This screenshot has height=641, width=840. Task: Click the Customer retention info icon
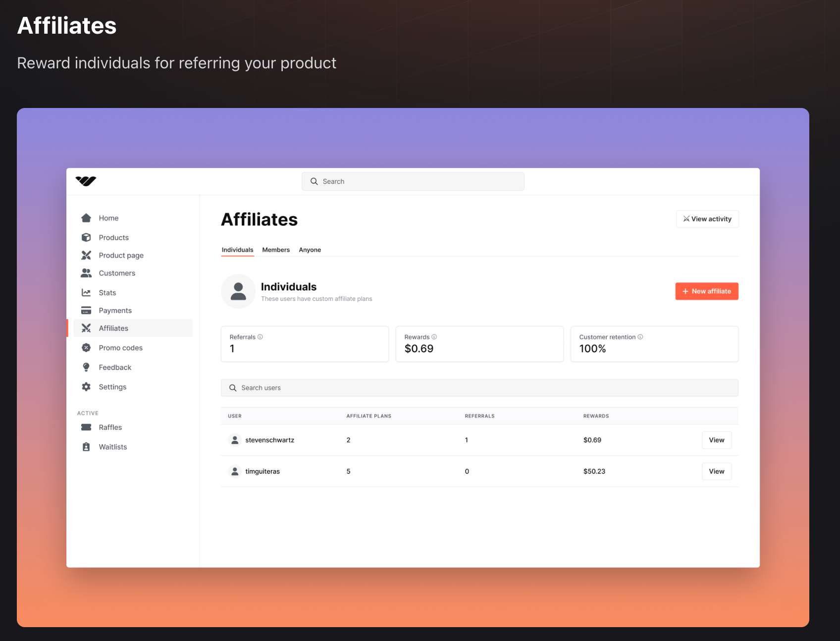point(640,337)
